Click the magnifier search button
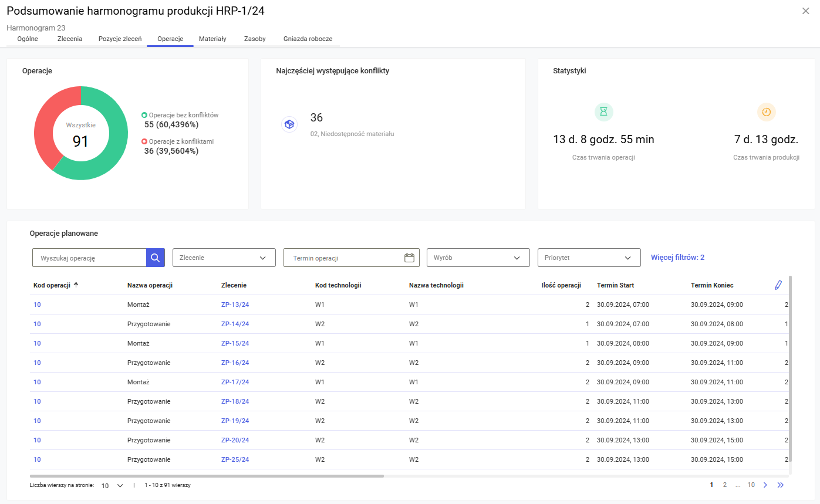 pyautogui.click(x=155, y=258)
